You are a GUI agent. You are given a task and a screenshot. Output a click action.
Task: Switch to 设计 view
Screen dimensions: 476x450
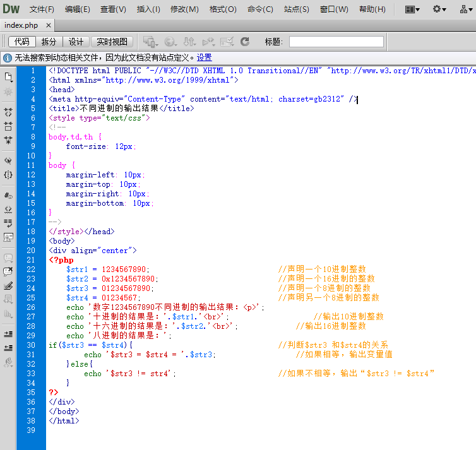tap(76, 42)
